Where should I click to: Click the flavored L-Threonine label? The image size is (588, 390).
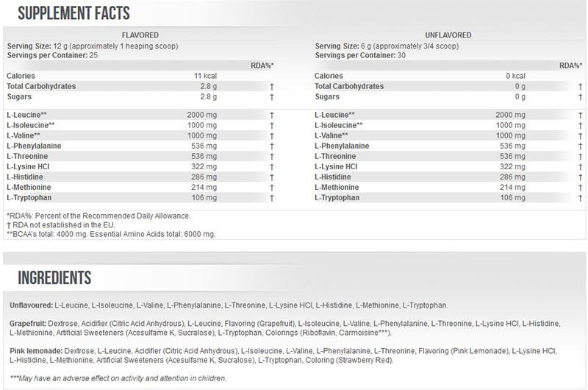pyautogui.click(x=27, y=156)
